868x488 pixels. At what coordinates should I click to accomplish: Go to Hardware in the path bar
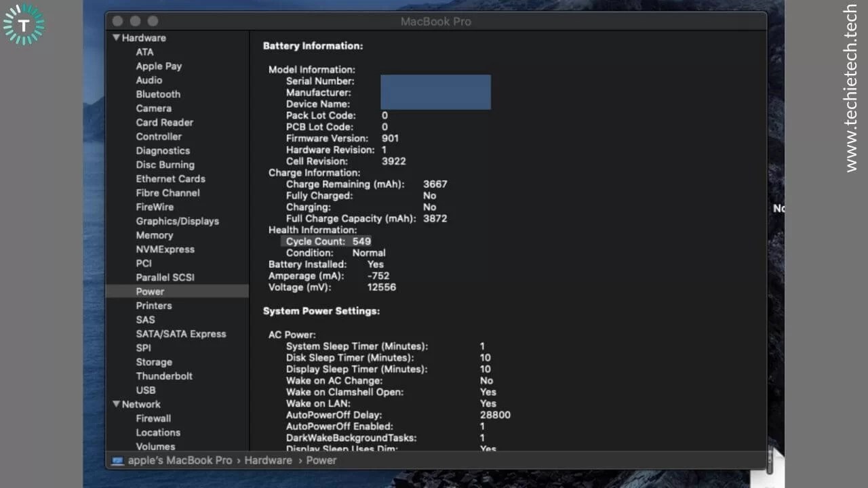pos(269,460)
